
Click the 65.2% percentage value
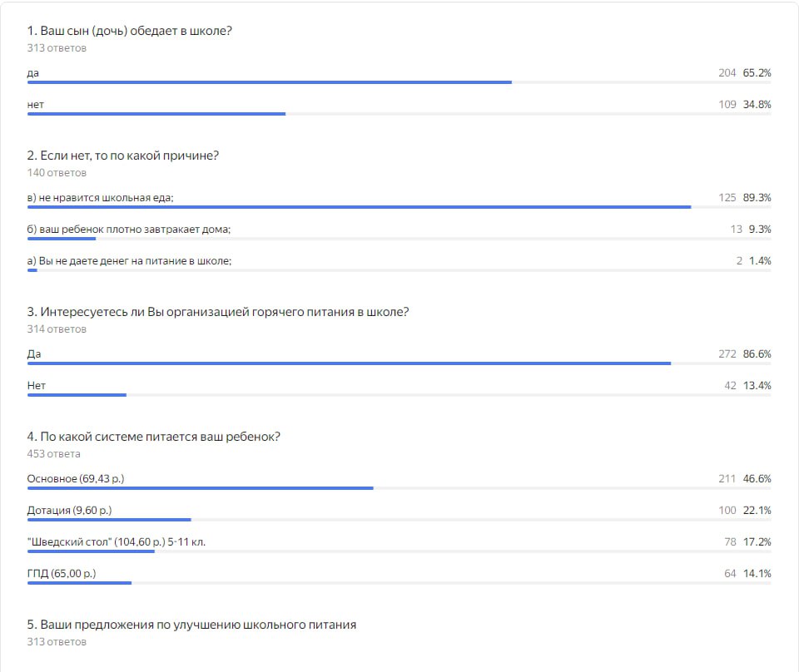click(757, 73)
